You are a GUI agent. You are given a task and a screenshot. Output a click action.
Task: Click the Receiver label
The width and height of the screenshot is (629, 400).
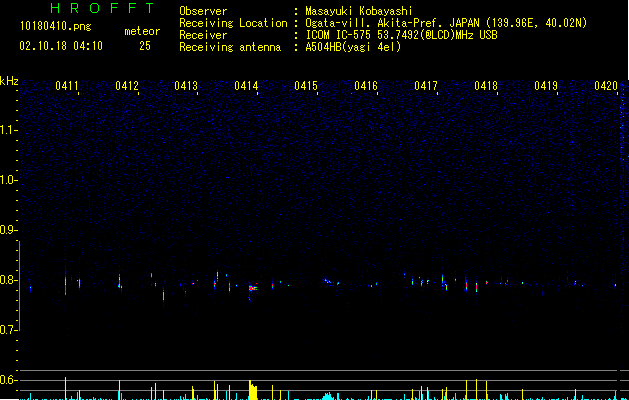pos(203,35)
